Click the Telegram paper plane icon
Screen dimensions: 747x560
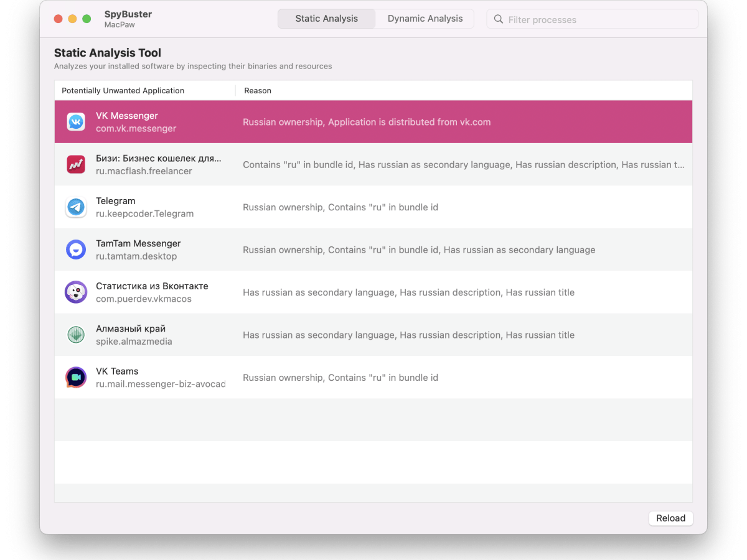click(76, 207)
